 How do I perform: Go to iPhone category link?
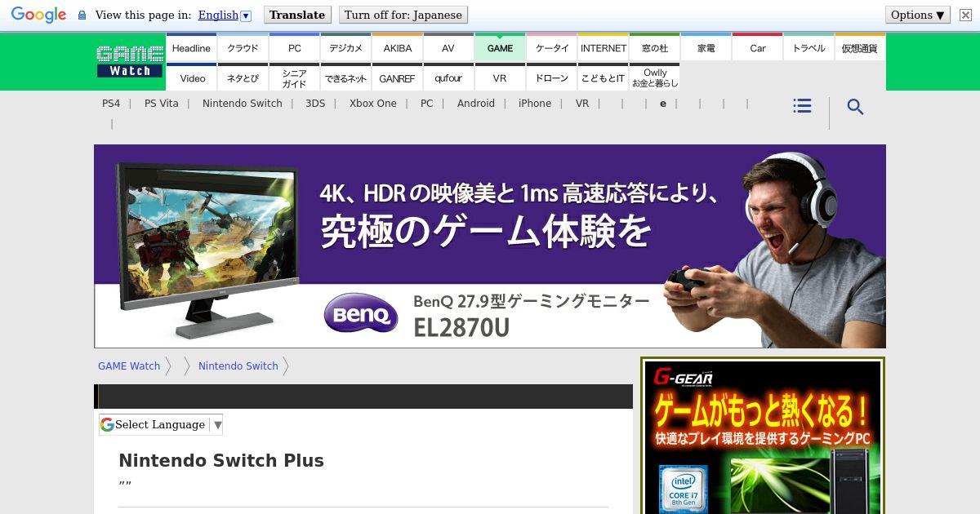click(535, 104)
